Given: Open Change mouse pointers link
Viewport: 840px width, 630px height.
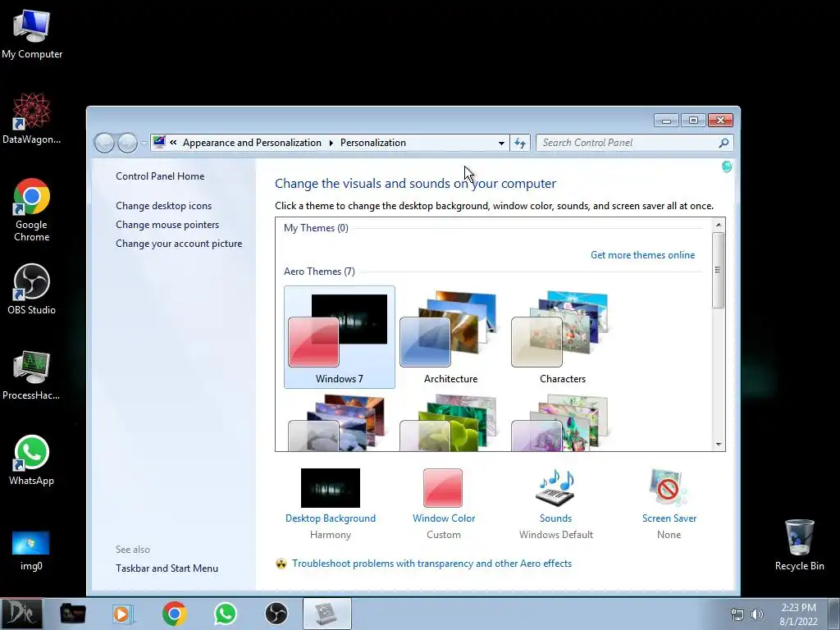Looking at the screenshot, I should [x=167, y=225].
